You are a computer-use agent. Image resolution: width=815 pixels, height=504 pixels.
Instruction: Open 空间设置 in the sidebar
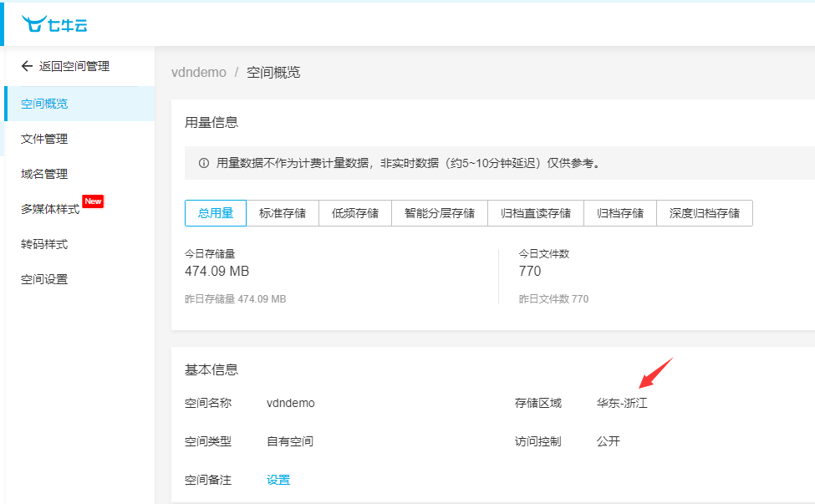click(45, 279)
